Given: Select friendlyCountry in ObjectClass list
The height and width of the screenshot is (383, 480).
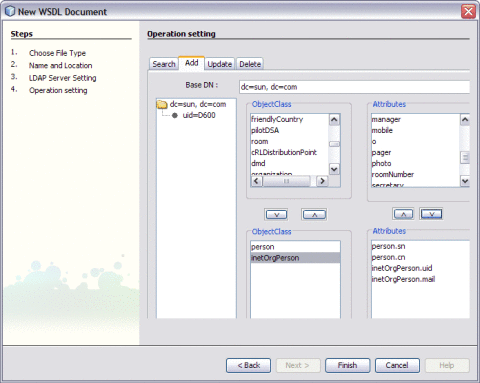Looking at the screenshot, I should [289, 119].
